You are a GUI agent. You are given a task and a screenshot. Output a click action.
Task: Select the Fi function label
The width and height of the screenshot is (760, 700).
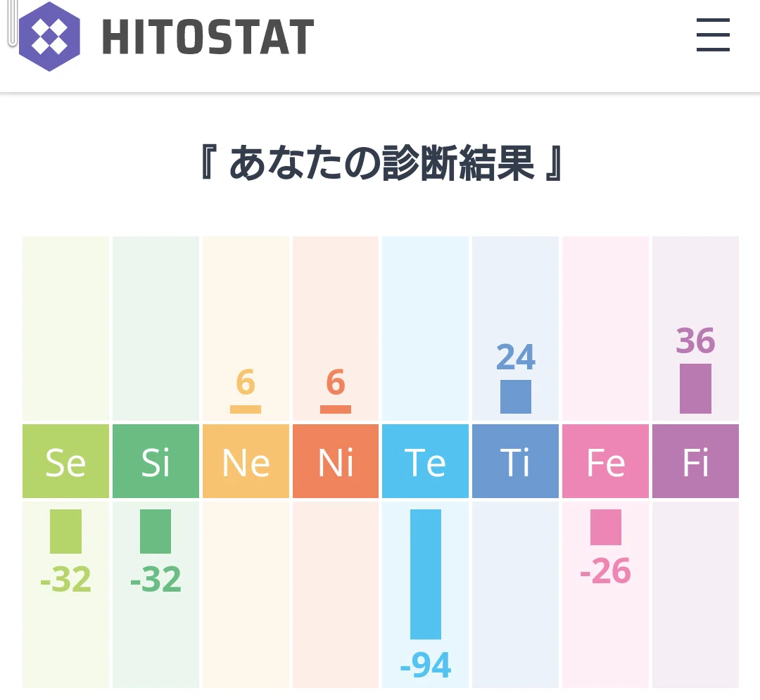coord(695,462)
